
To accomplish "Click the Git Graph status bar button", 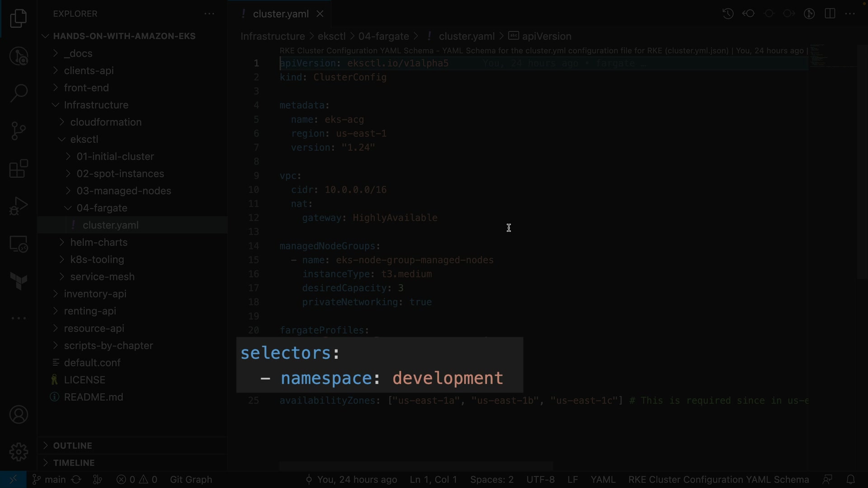I will tap(191, 479).
